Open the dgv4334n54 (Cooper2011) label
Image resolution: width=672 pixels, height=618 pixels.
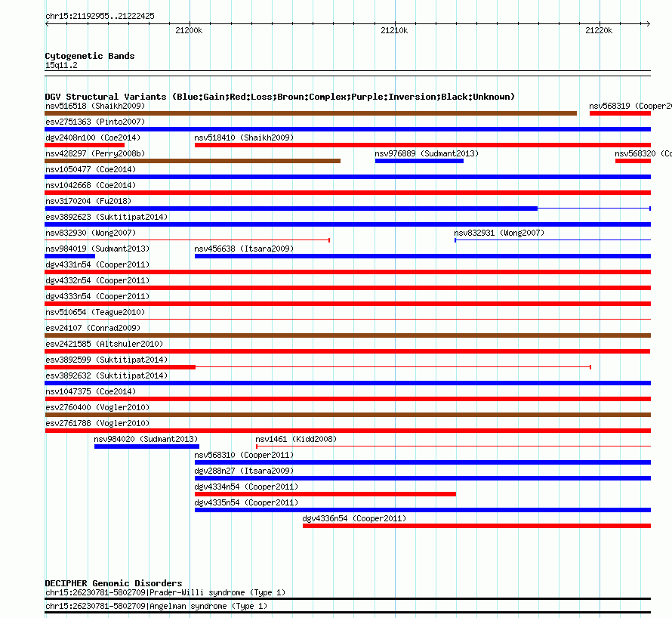246,487
